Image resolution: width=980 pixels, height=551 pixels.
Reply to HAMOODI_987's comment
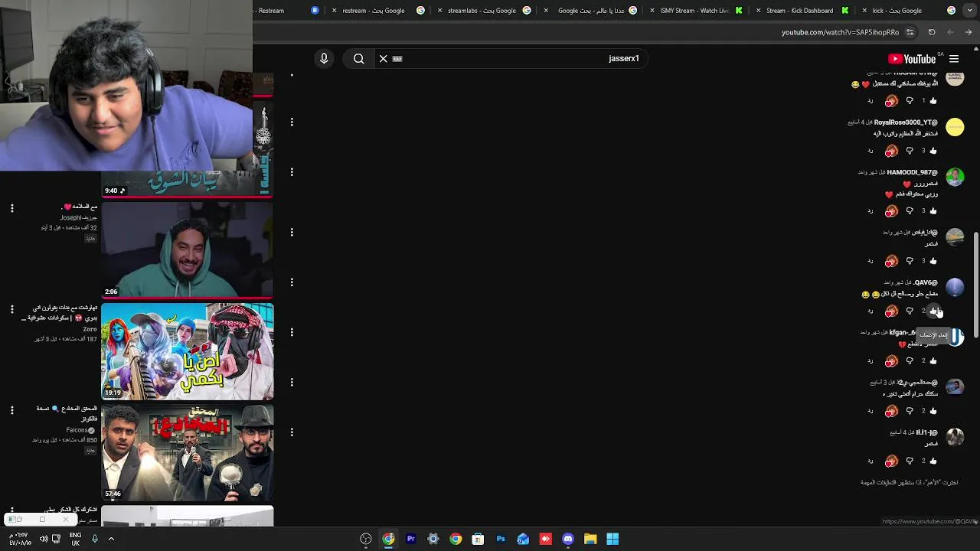tap(870, 210)
